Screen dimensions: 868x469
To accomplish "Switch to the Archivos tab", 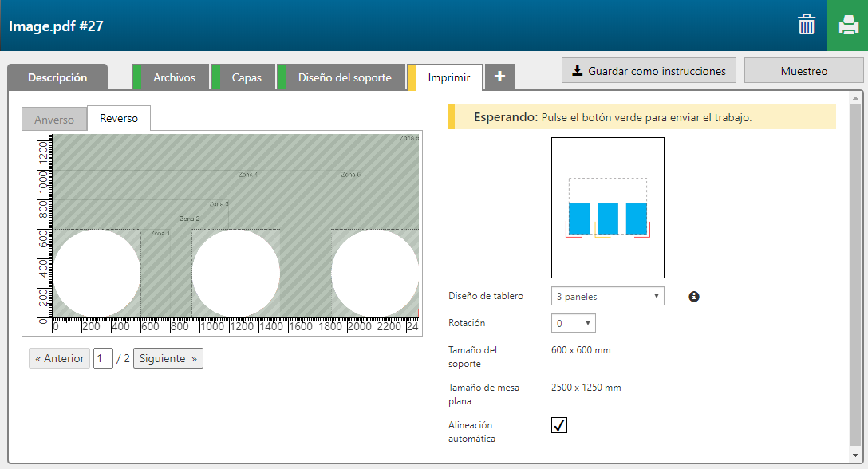I will pyautogui.click(x=174, y=77).
